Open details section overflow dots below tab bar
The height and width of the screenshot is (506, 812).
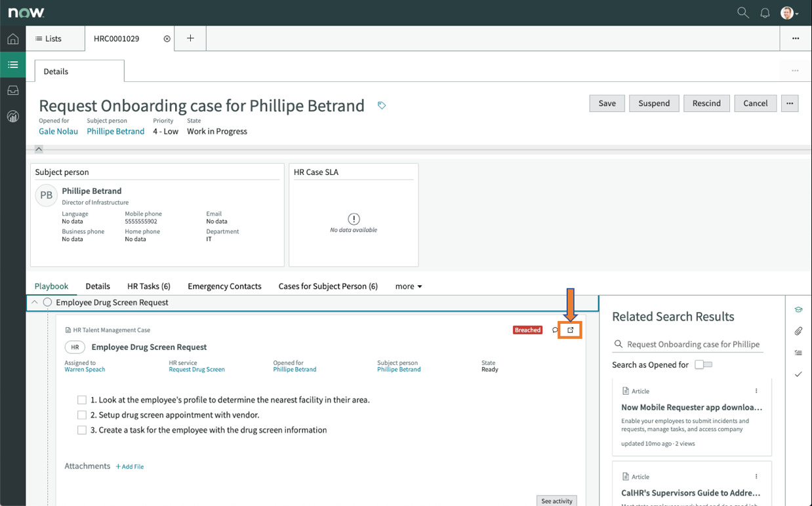pyautogui.click(x=795, y=71)
